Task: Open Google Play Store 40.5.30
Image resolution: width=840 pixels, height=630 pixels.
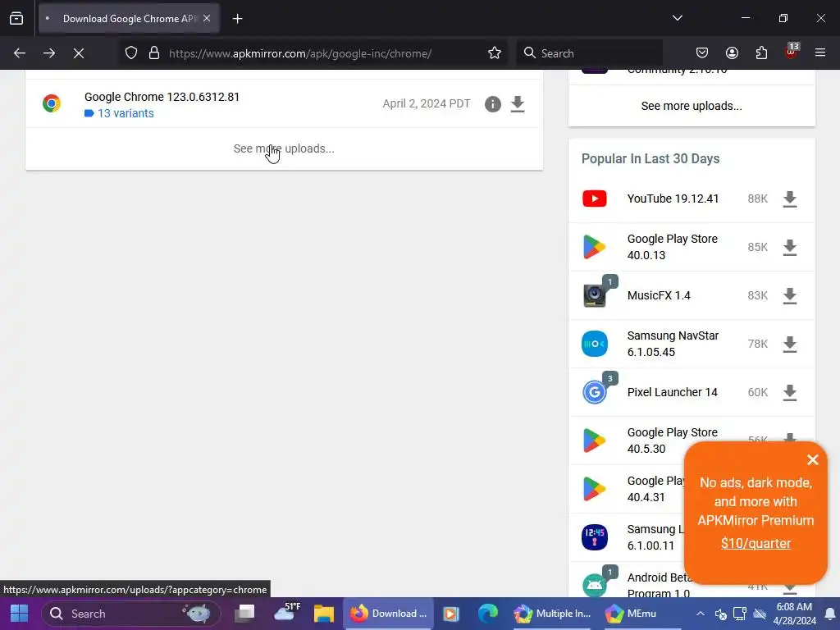Action: coord(673,441)
